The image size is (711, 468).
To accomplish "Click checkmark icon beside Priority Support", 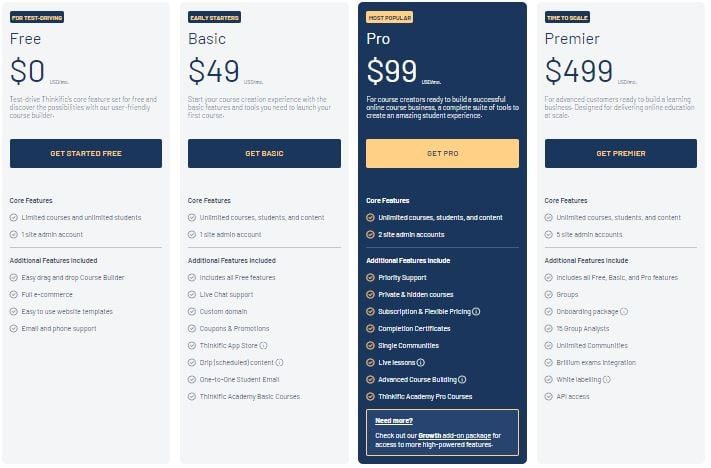I will click(370, 278).
